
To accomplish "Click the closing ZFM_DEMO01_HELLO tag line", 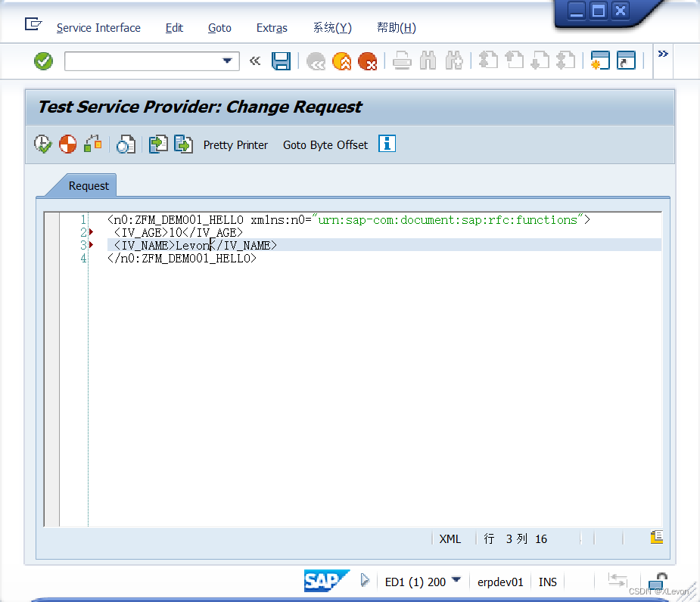I will click(182, 259).
